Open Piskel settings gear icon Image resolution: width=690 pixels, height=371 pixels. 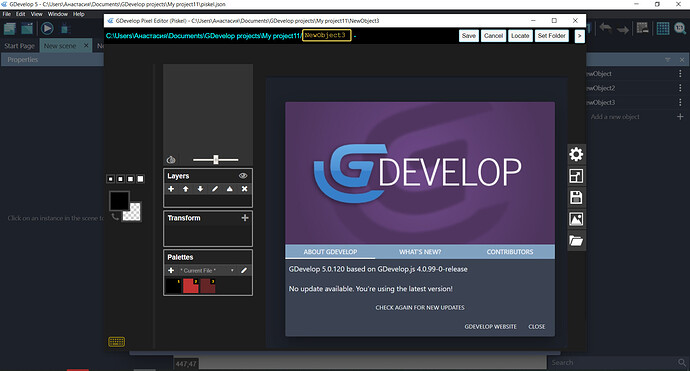tap(576, 154)
